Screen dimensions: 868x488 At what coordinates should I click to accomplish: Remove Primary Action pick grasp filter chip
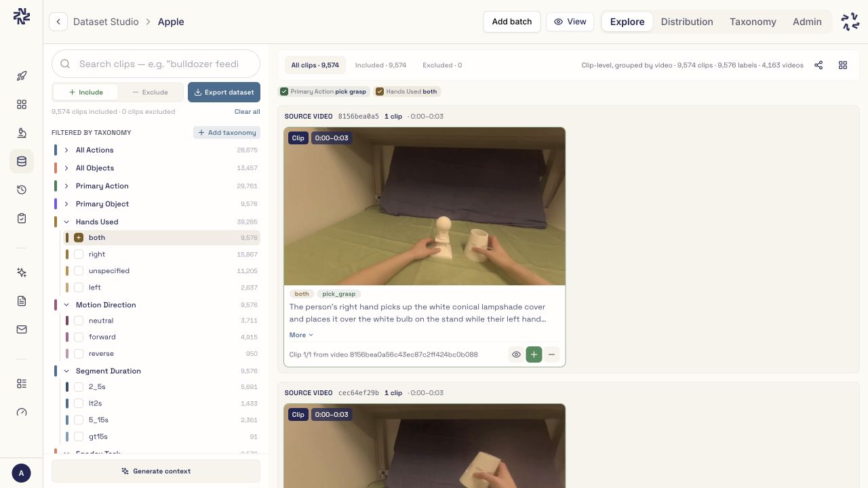[x=323, y=91]
